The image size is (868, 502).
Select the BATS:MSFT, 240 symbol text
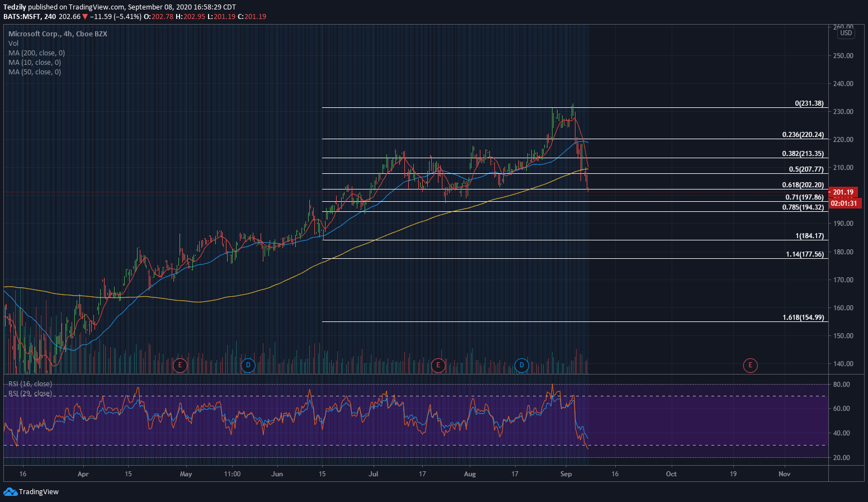[x=30, y=17]
